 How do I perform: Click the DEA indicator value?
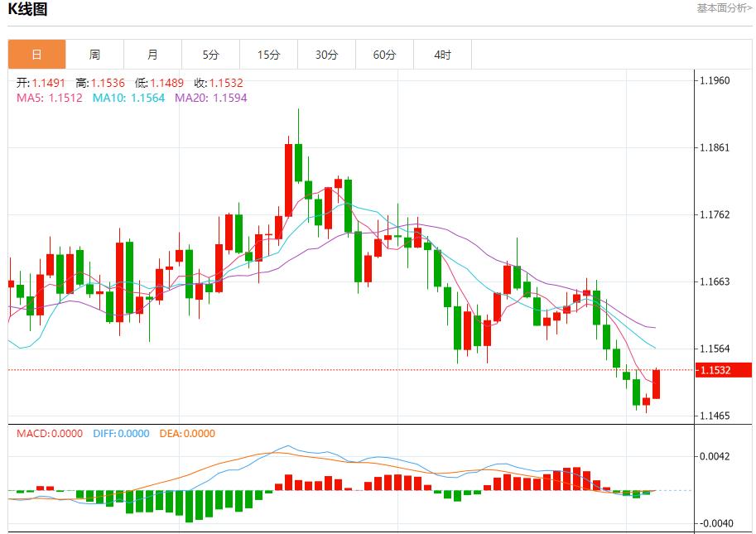point(186,432)
